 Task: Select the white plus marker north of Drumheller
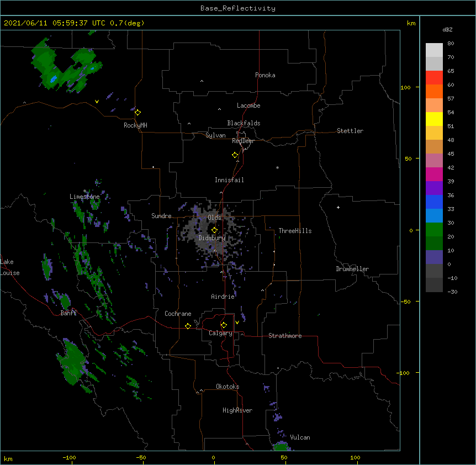click(338, 207)
